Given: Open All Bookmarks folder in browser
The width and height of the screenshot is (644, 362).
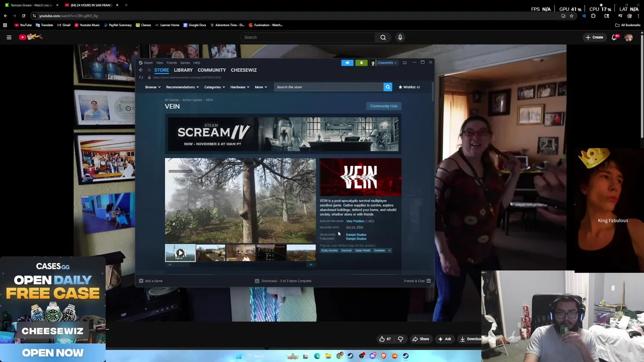Looking at the screenshot, I should point(628,25).
